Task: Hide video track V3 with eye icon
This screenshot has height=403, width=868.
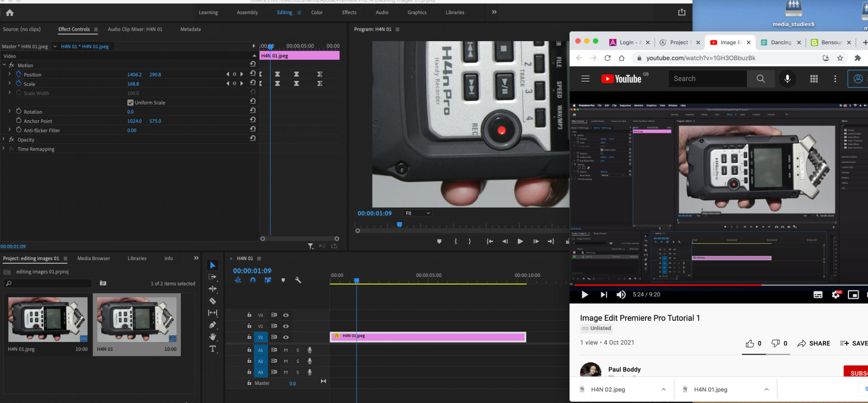Action: click(x=286, y=315)
